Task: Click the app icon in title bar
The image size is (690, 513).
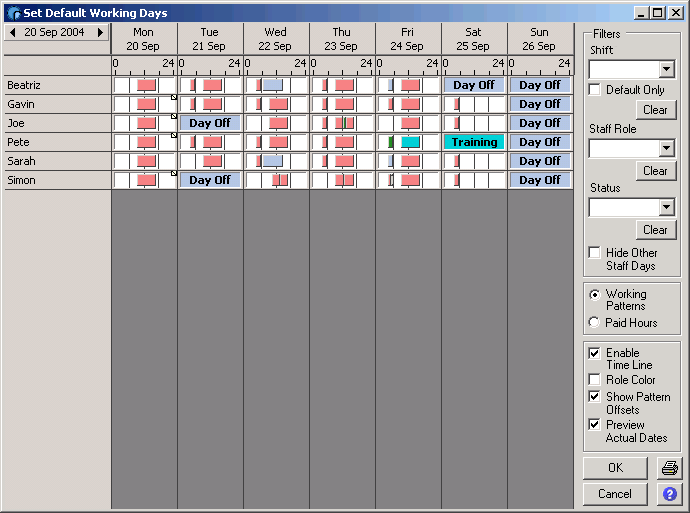Action: pos(14,13)
